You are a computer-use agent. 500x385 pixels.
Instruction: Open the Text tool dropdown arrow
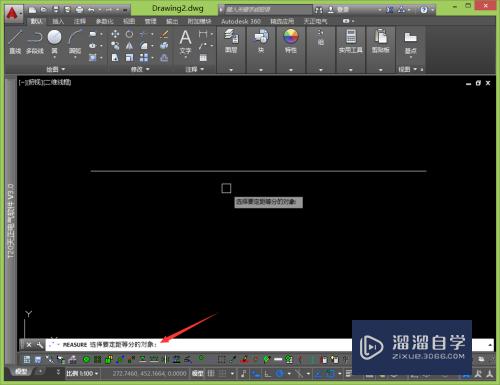185,57
